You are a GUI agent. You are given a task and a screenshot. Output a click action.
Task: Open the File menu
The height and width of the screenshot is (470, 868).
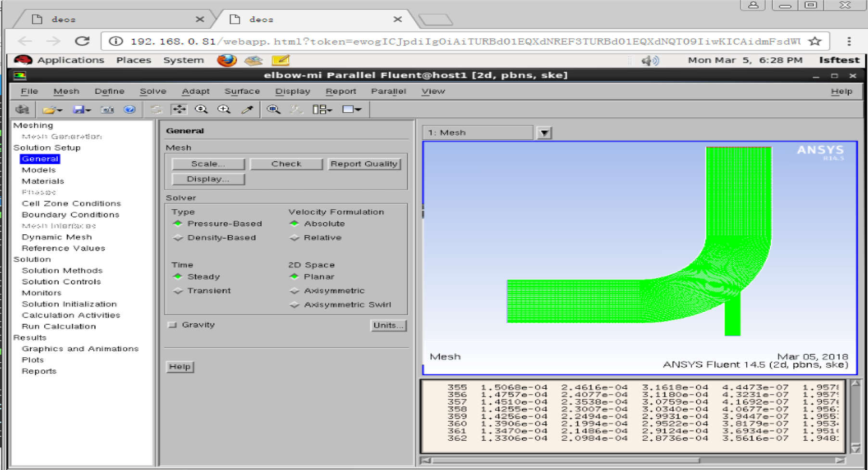(x=29, y=91)
